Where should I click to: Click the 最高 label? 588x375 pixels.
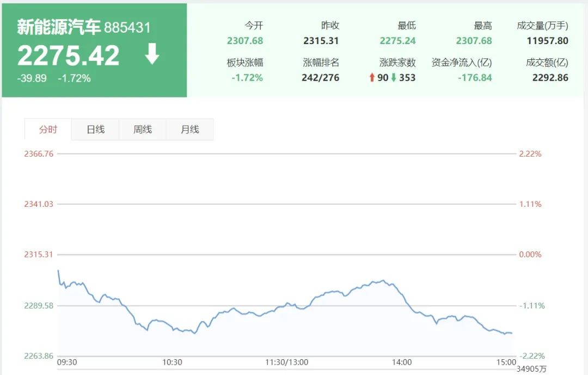coord(482,26)
